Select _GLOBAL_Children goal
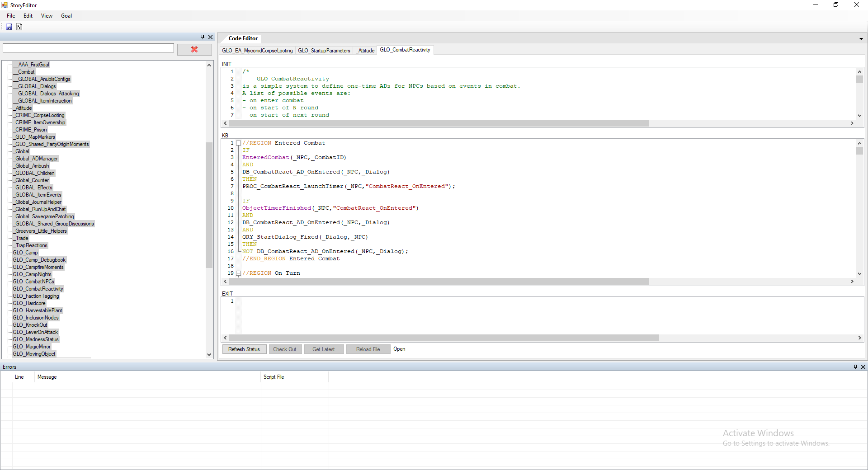The height and width of the screenshot is (470, 868). pyautogui.click(x=33, y=173)
